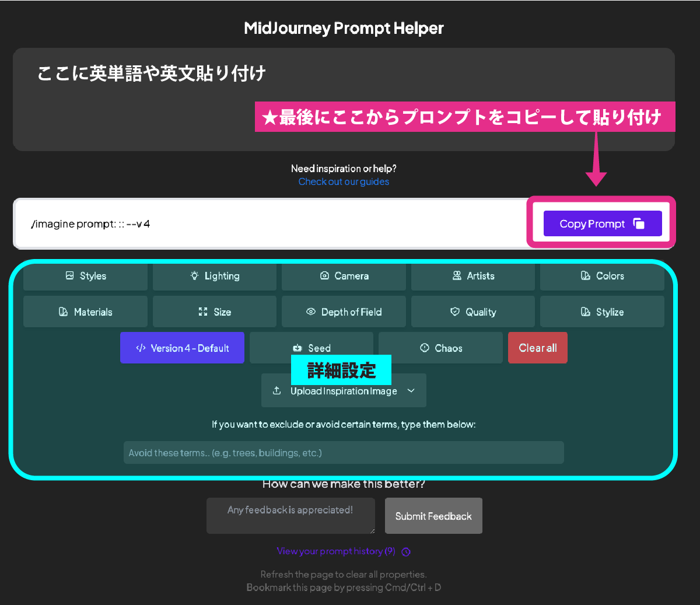Open the Lighting options
The width and height of the screenshot is (700, 605).
click(x=215, y=276)
